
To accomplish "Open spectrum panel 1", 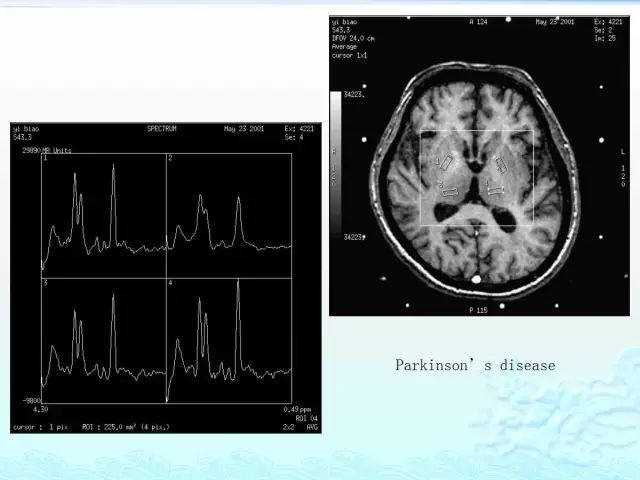I will point(104,216).
